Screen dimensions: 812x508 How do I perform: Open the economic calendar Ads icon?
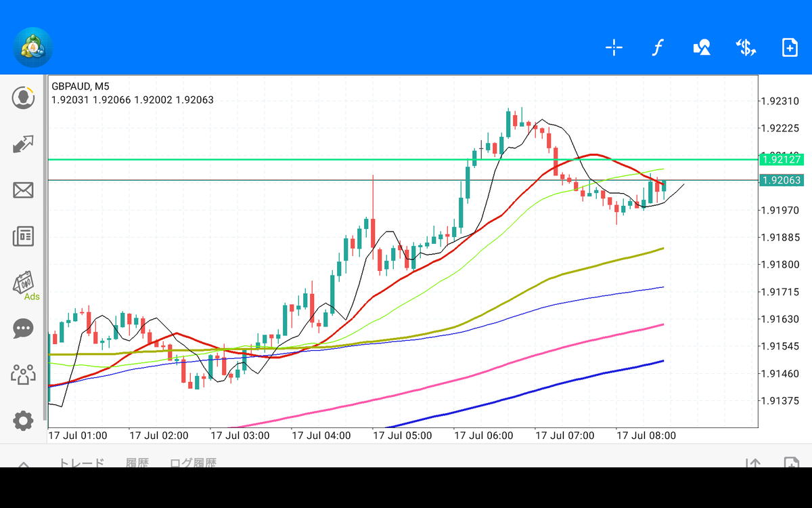click(24, 284)
